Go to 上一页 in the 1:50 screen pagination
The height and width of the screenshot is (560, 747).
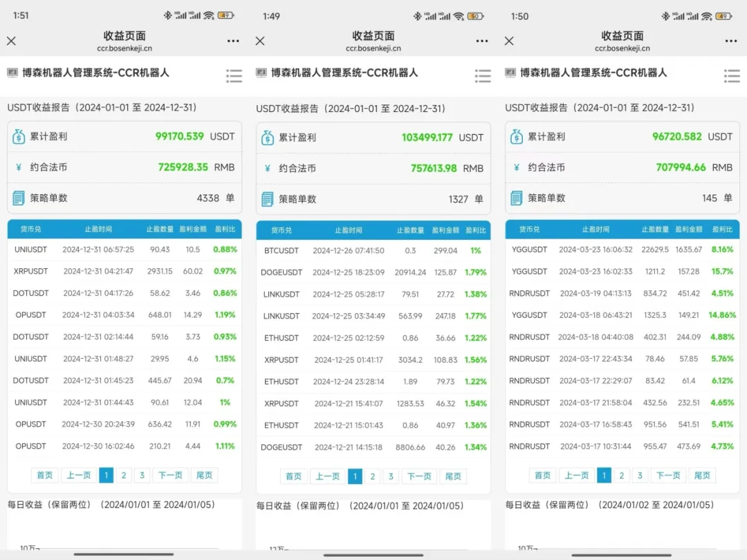pos(576,475)
